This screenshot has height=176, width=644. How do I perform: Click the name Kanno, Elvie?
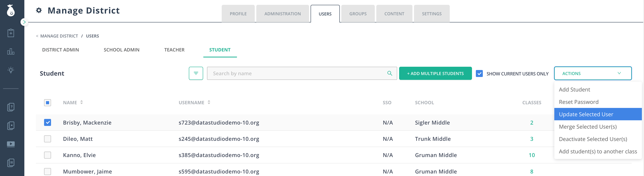[79, 155]
